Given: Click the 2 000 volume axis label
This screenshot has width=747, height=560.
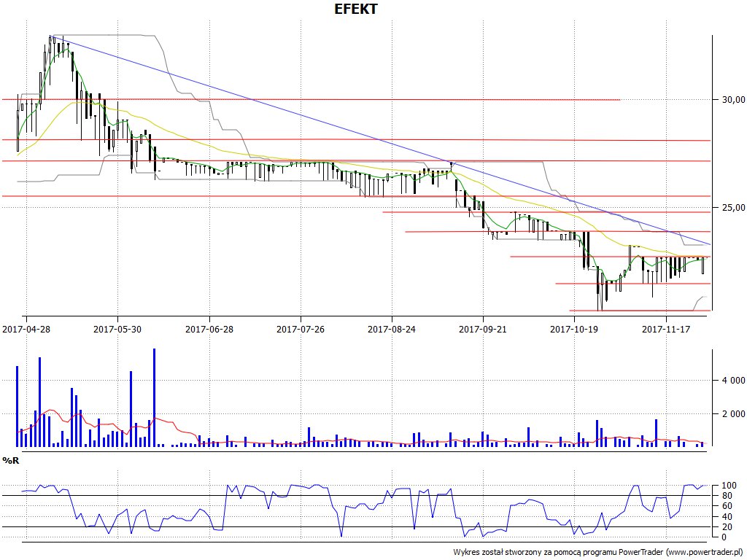Looking at the screenshot, I should (x=734, y=414).
